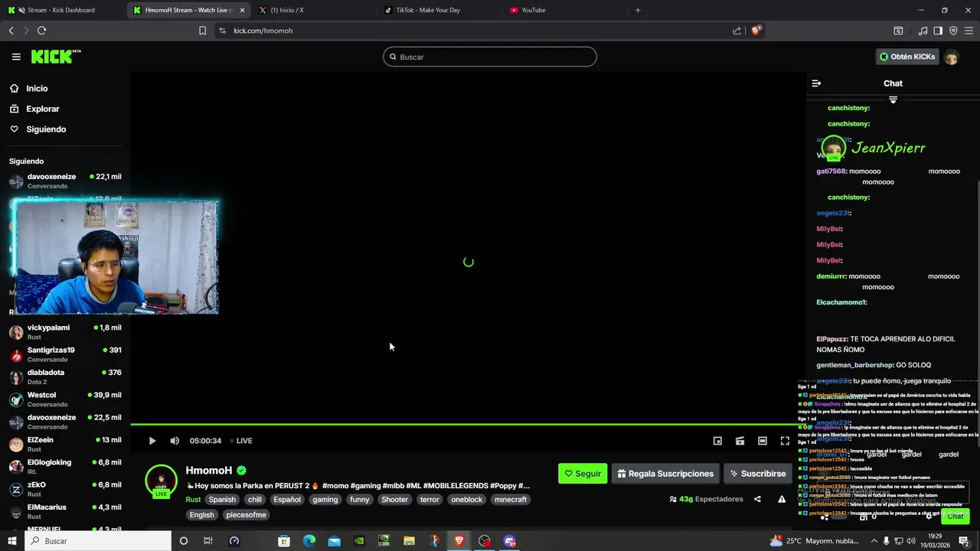The width and height of the screenshot is (980, 551).
Task: Open the Kick hamburger sidebar menu
Action: point(16,57)
